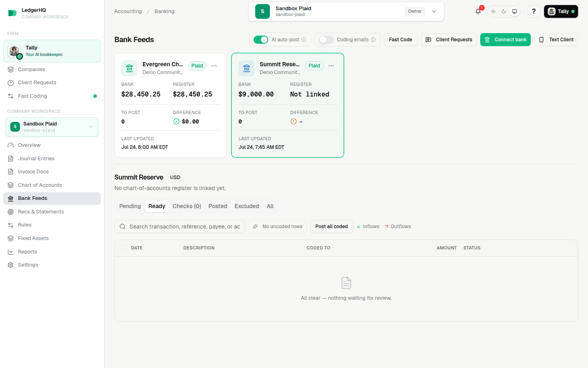Screen dimensions: 588x368
Task: Click Text Client button
Action: pos(556,40)
